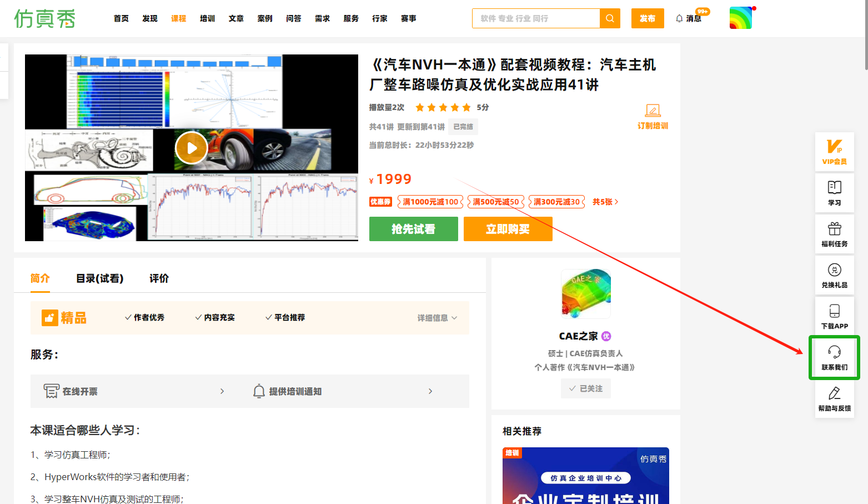Play the course preview video
Image resolution: width=868 pixels, height=504 pixels.
pyautogui.click(x=192, y=148)
